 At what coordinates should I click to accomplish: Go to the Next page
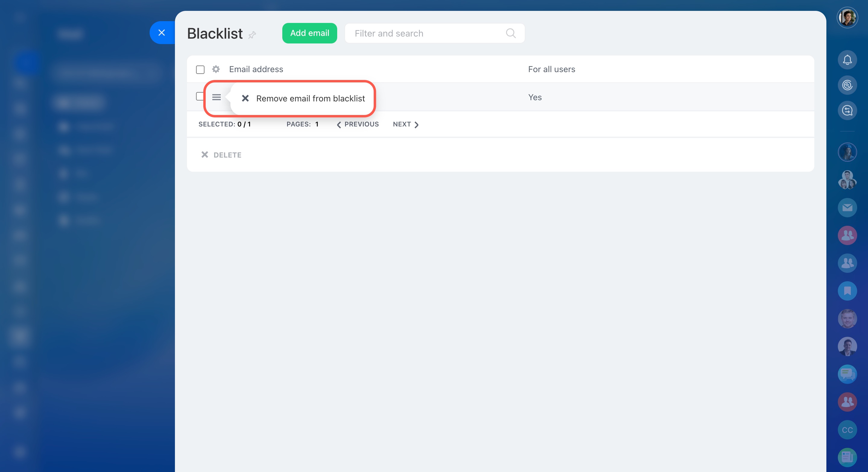[x=405, y=124]
